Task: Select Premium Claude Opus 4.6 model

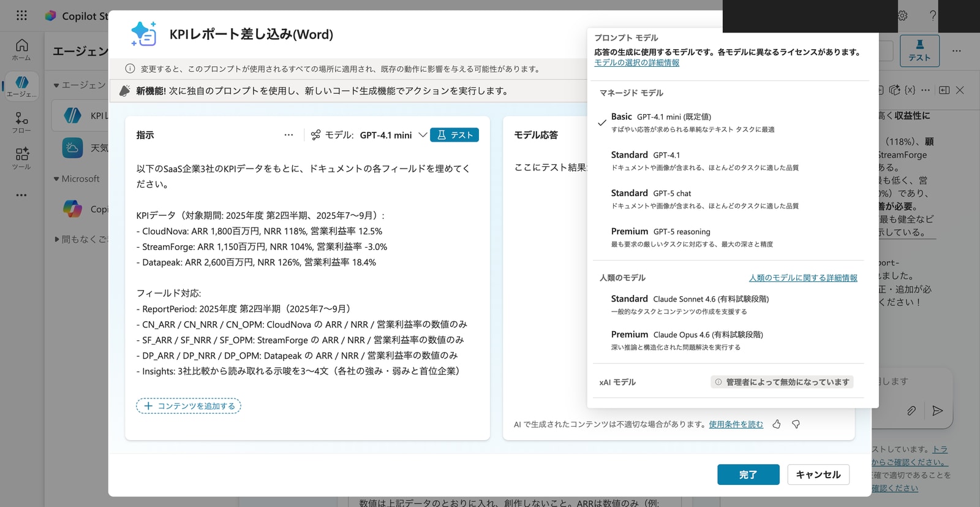Action: click(x=729, y=340)
